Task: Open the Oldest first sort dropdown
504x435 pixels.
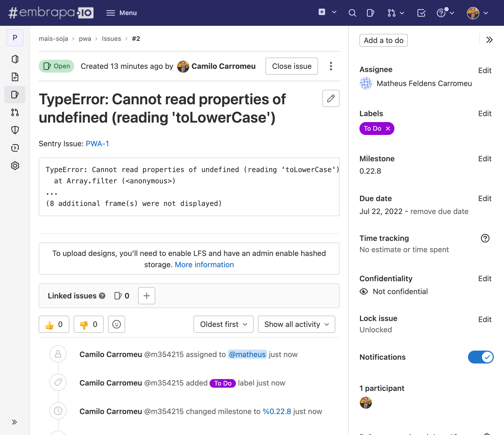Action: (223, 324)
